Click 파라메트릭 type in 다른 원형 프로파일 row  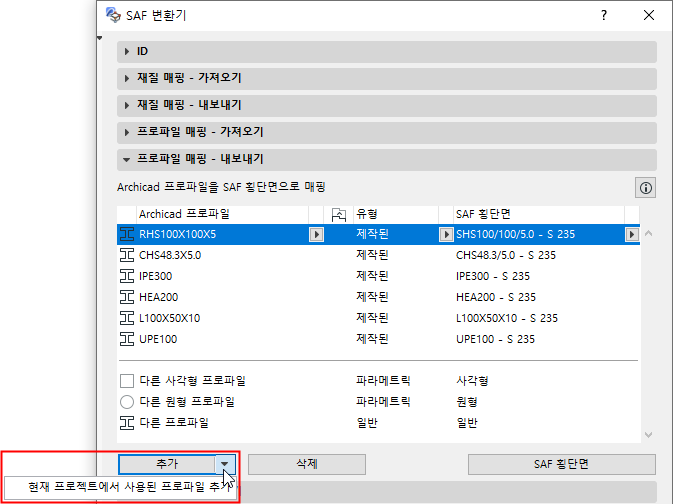tap(383, 402)
